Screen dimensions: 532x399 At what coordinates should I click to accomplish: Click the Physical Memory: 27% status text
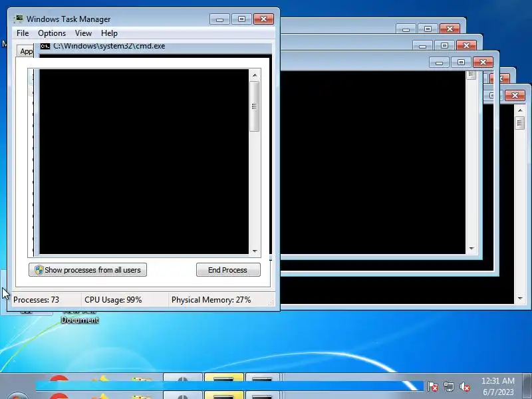(211, 300)
